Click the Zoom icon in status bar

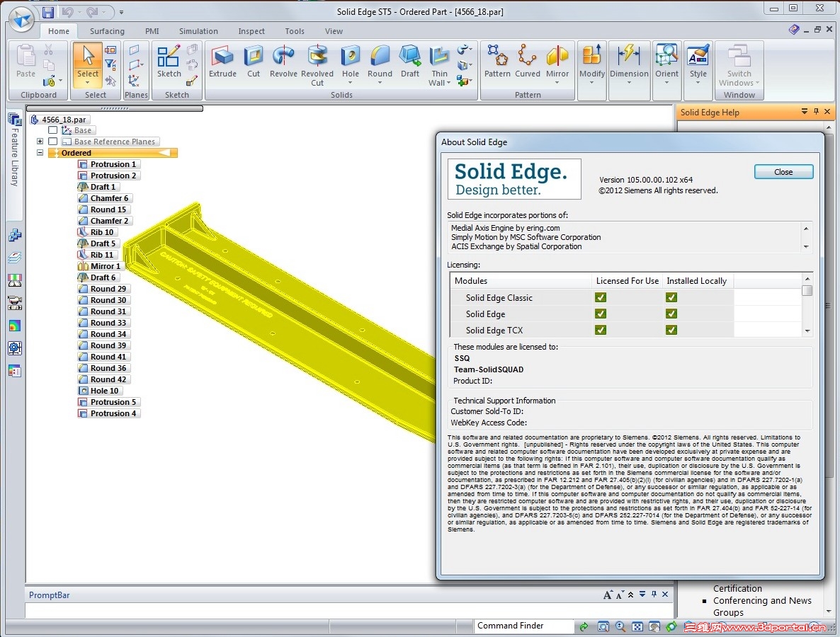(620, 626)
